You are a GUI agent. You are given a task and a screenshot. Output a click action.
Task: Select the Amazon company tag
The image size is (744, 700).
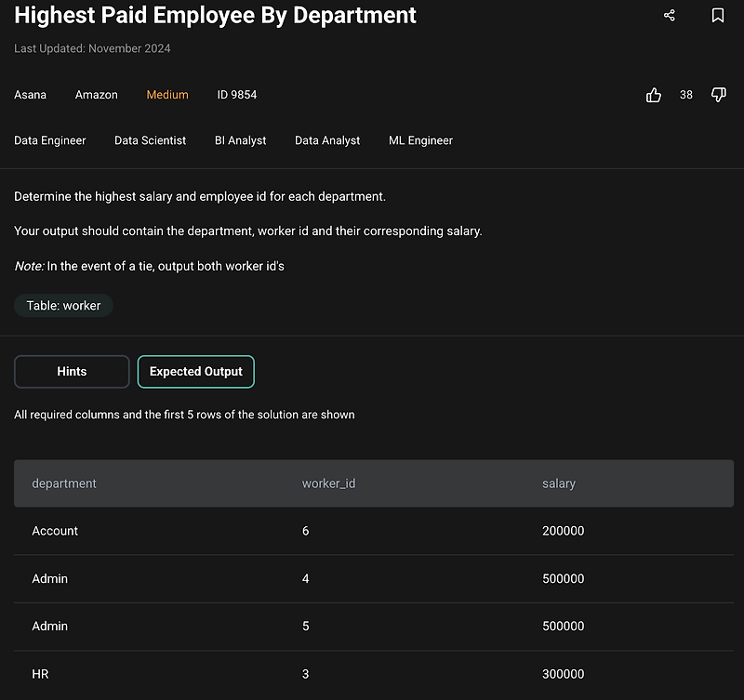point(96,94)
